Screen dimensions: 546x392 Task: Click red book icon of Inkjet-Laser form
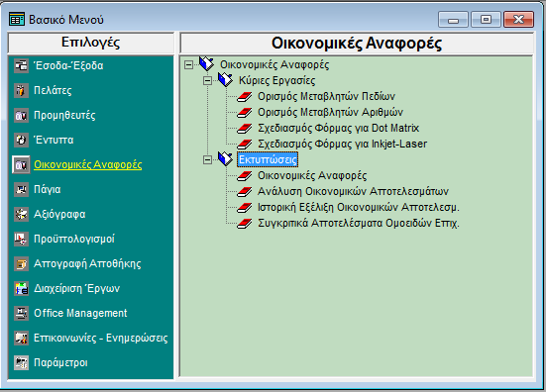245,144
